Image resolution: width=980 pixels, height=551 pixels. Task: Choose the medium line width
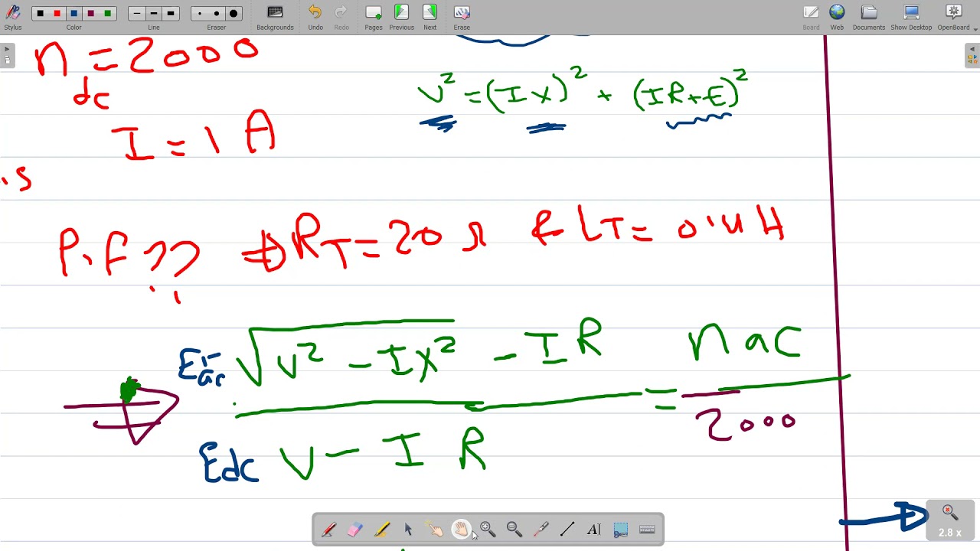(154, 14)
